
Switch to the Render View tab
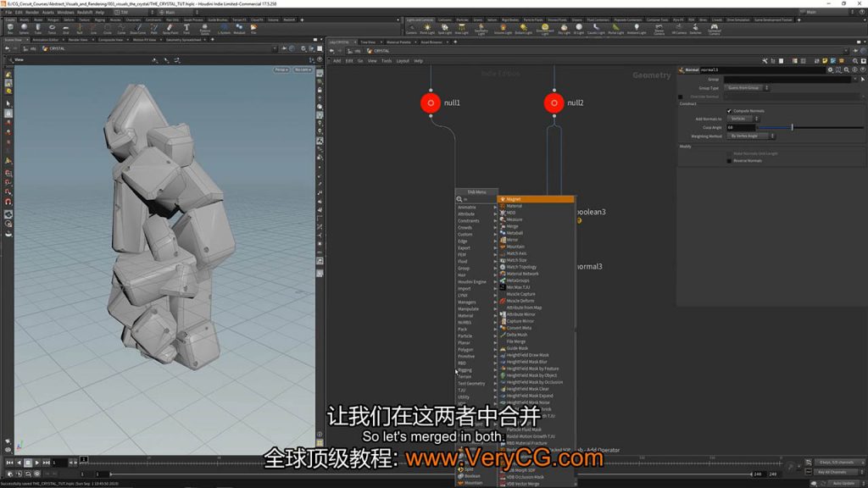78,40
